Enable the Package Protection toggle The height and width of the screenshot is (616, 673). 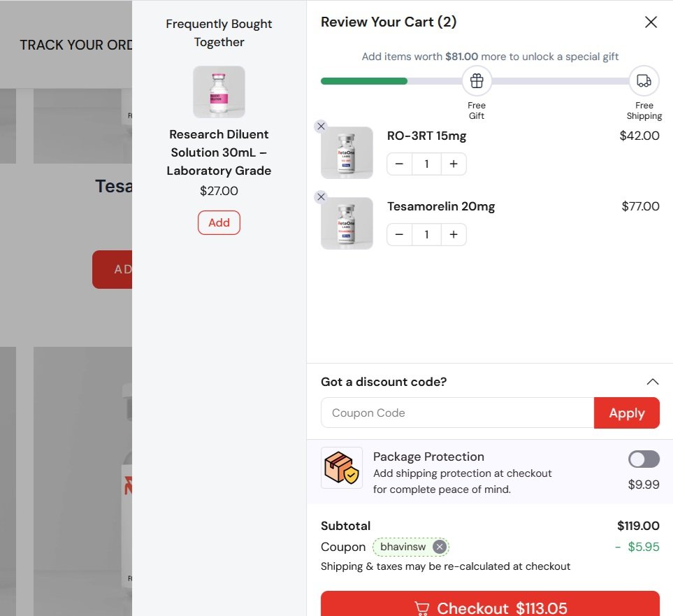tap(644, 459)
